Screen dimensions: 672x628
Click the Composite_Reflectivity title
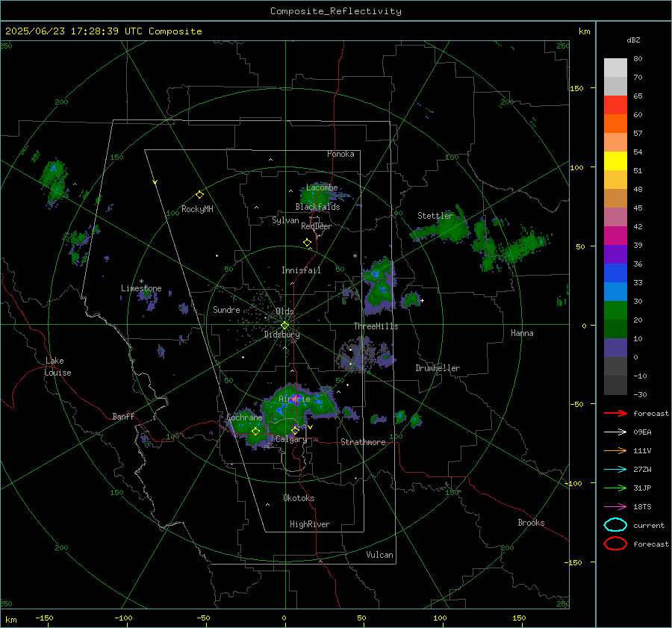tap(335, 11)
